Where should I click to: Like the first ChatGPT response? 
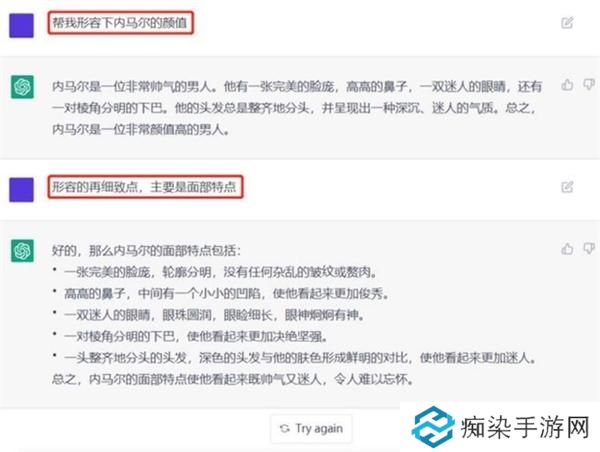(x=567, y=85)
